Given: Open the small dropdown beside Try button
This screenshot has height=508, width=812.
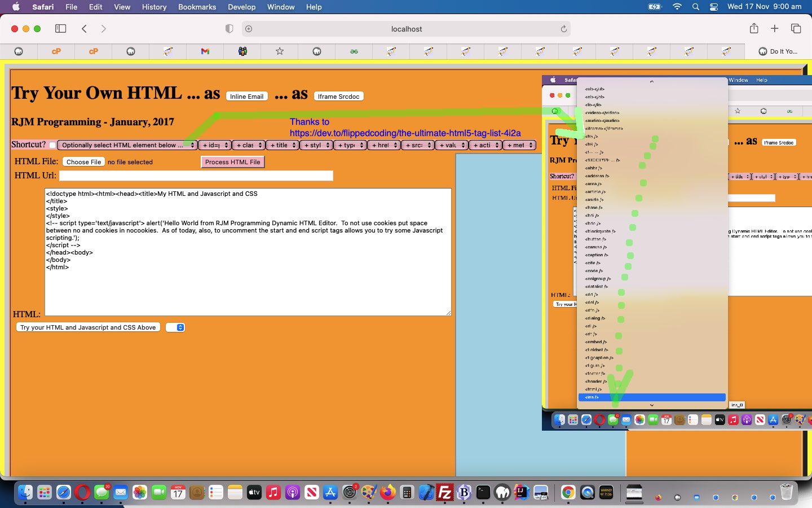Looking at the screenshot, I should click(175, 327).
